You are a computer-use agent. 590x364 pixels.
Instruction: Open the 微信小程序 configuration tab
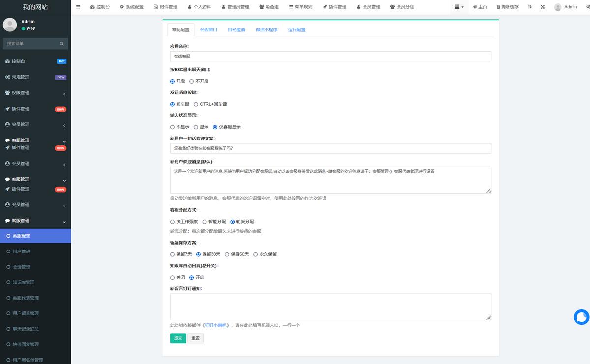(x=266, y=29)
